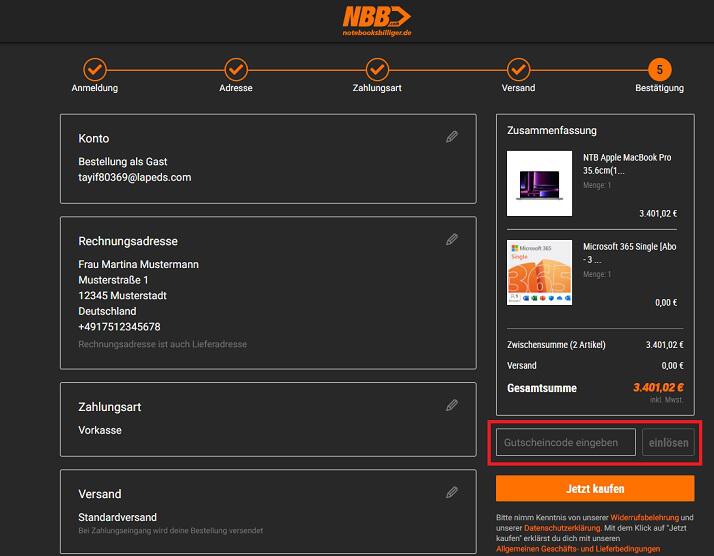The height and width of the screenshot is (556, 714).
Task: Go to the Versand step checkmark
Action: click(518, 70)
